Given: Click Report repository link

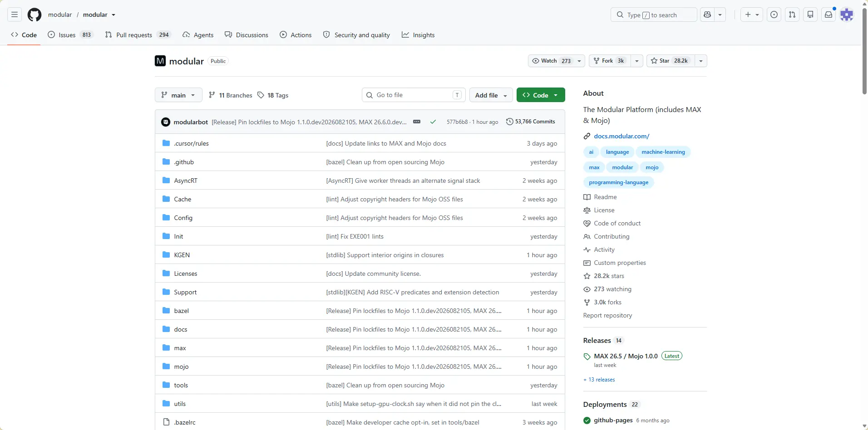Looking at the screenshot, I should (607, 315).
